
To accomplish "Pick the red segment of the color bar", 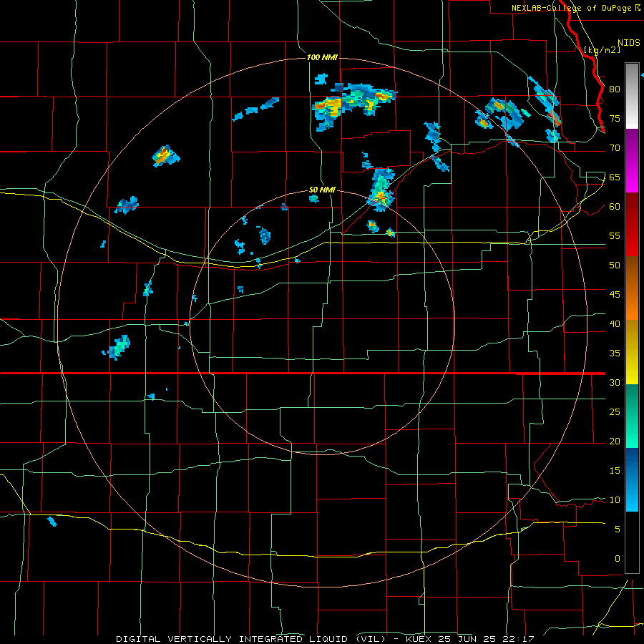I will click(x=632, y=225).
